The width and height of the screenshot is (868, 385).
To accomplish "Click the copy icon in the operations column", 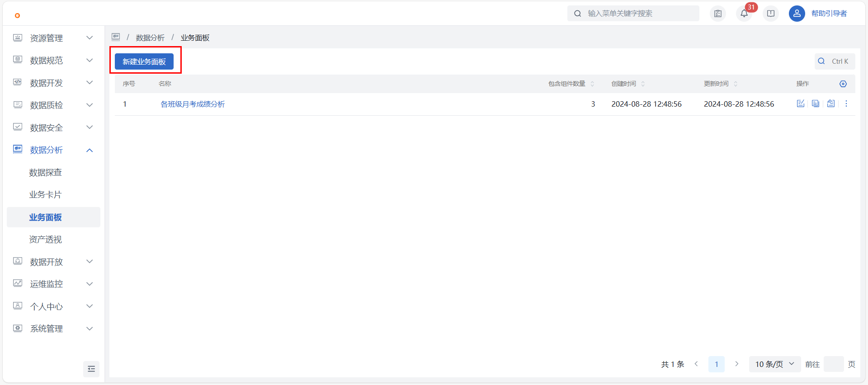I will [x=816, y=104].
